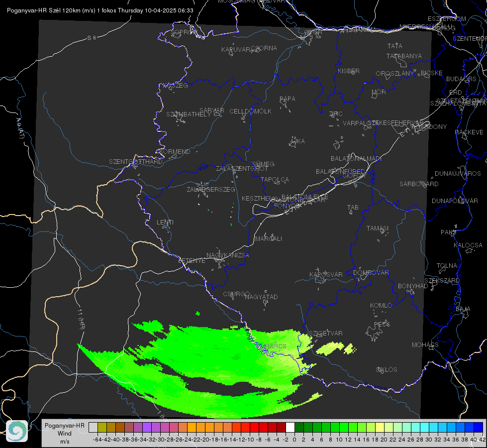The image size is (487, 448).
Task: Click the KALOCSA city label
Action: (x=468, y=245)
